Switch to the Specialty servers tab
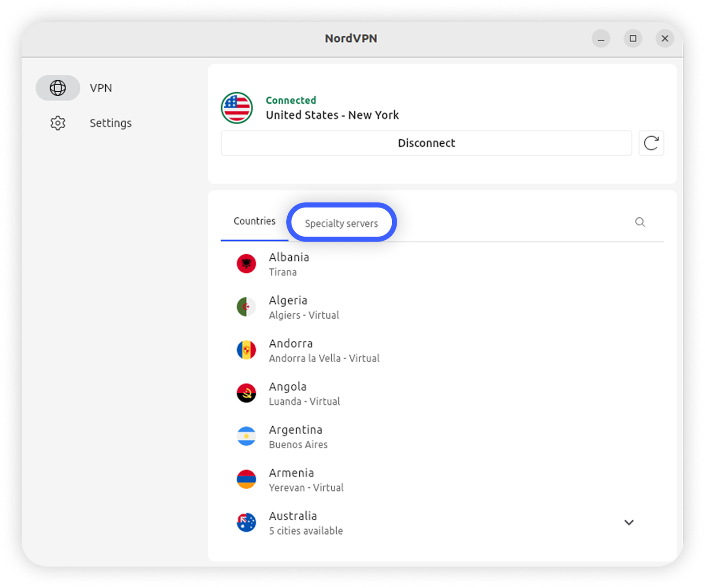The width and height of the screenshot is (705, 588). point(341,223)
